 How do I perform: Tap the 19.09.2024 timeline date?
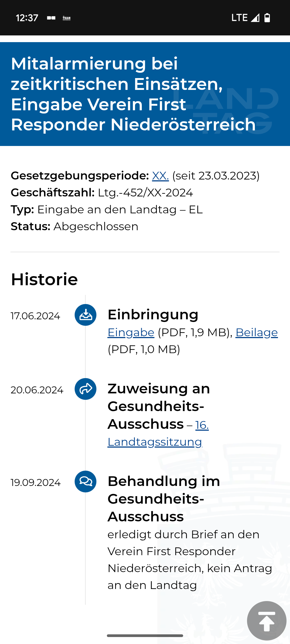(x=36, y=482)
